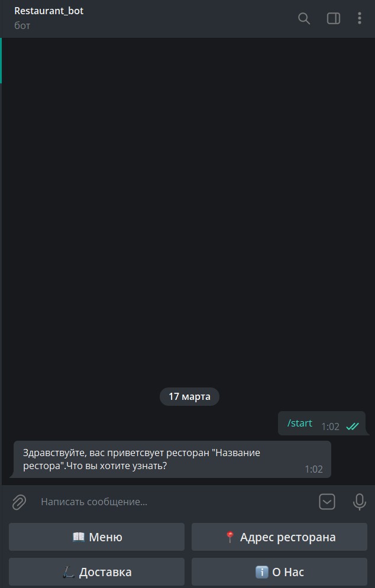
Task: Click the "Доставка" bot button
Action: (97, 572)
